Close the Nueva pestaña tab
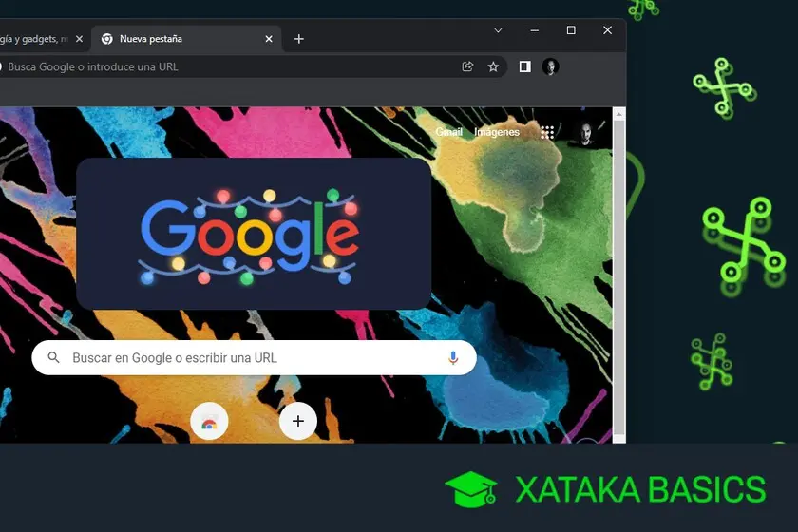This screenshot has height=532, width=798. (269, 39)
